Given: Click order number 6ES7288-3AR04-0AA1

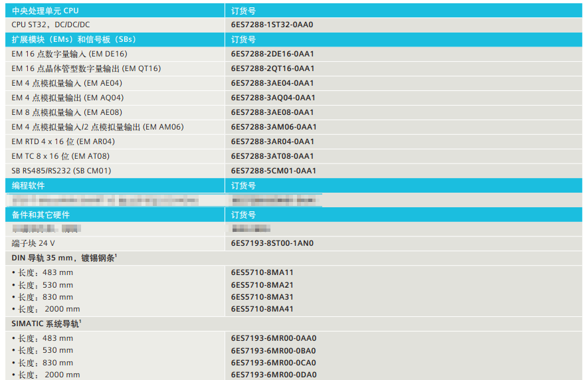Looking at the screenshot, I should coord(272,142).
